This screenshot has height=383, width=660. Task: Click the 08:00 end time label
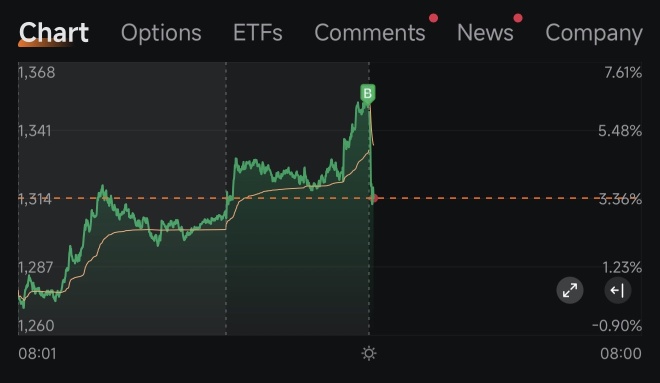[621, 354]
